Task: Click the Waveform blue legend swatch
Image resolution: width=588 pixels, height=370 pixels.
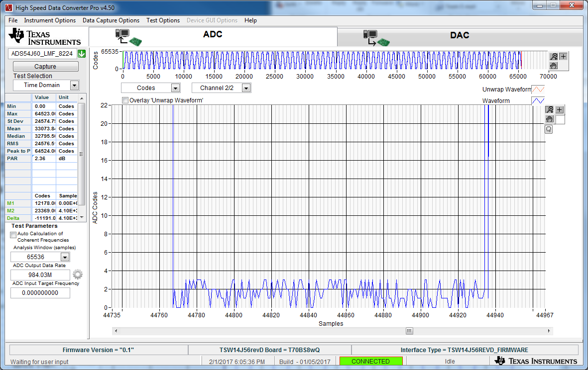Action: coord(538,101)
